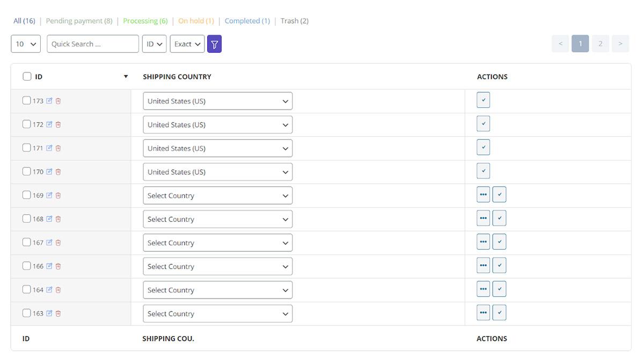Click the checkmark action button for order 166
Viewport: 644px width, 356px height.
499,266
